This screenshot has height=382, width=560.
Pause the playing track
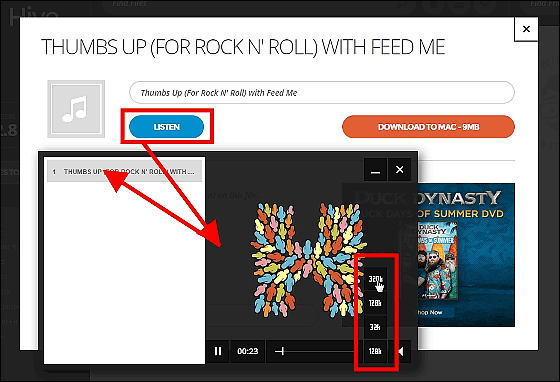coord(218,351)
